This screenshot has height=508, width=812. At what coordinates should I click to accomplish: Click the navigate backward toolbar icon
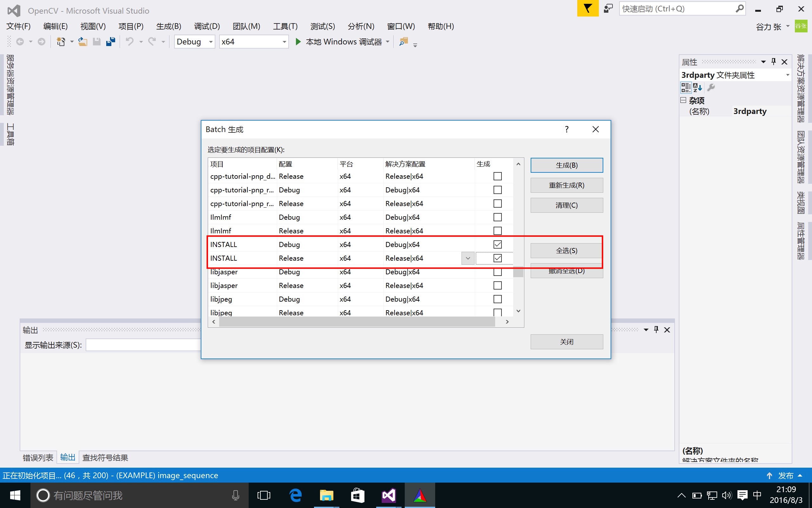(x=20, y=42)
